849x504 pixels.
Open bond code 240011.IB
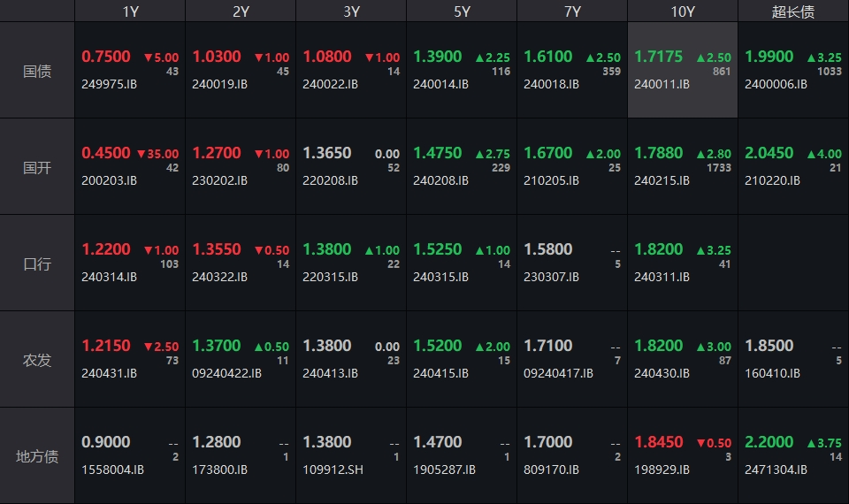(662, 85)
